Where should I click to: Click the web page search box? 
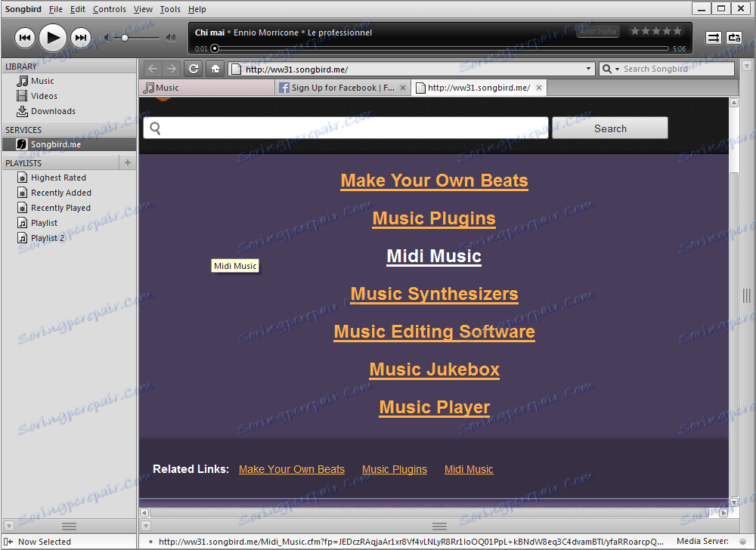[345, 128]
